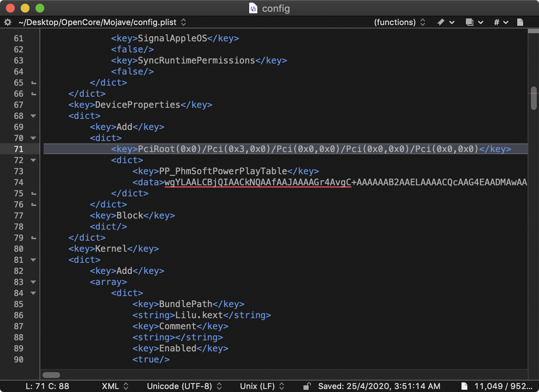Collapse the dict fold on line 72
The image size is (539, 392).
[x=33, y=160]
